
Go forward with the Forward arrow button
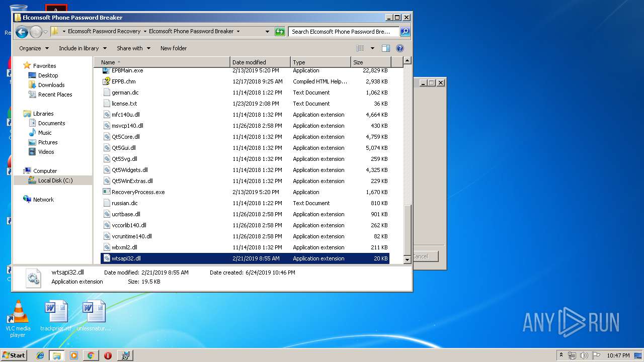[x=36, y=32]
